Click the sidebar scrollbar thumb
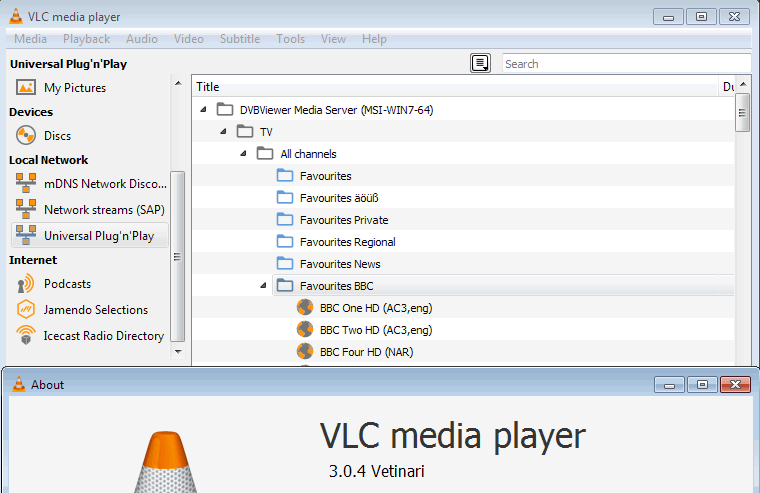This screenshot has height=493, width=760. click(x=178, y=256)
